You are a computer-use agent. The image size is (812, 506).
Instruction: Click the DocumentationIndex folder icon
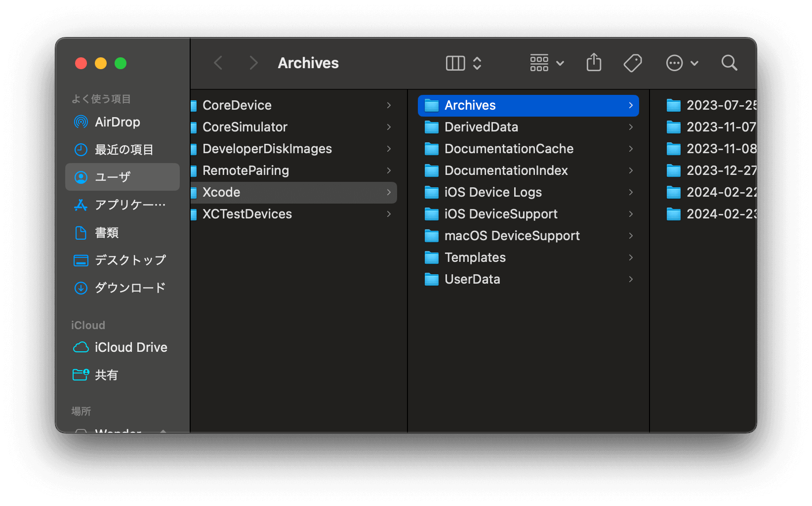(432, 170)
